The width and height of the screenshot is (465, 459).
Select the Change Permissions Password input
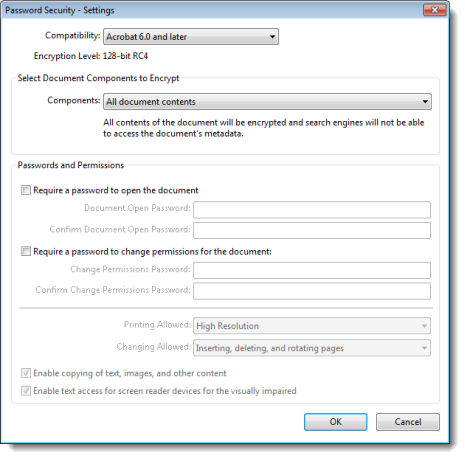(312, 270)
